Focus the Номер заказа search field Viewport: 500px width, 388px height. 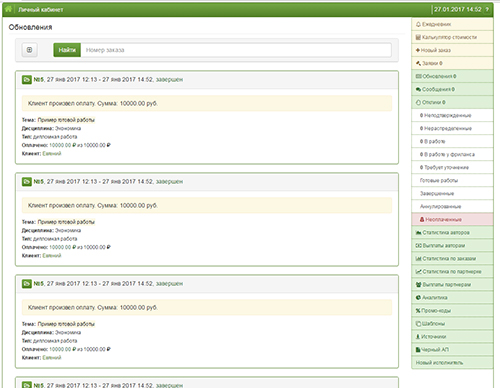pyautogui.click(x=236, y=50)
